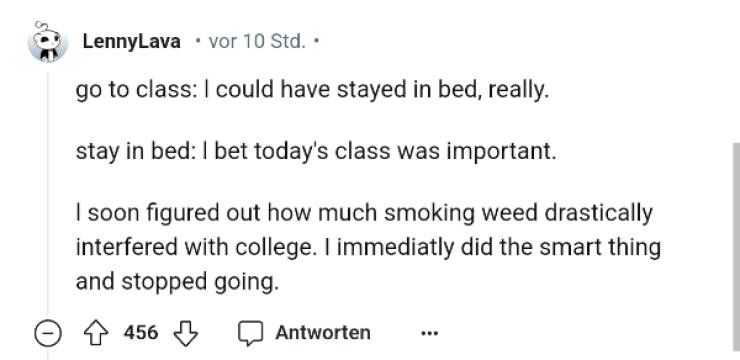
Task: Click the 'interfered with college' text line
Action: pyautogui.click(x=368, y=248)
